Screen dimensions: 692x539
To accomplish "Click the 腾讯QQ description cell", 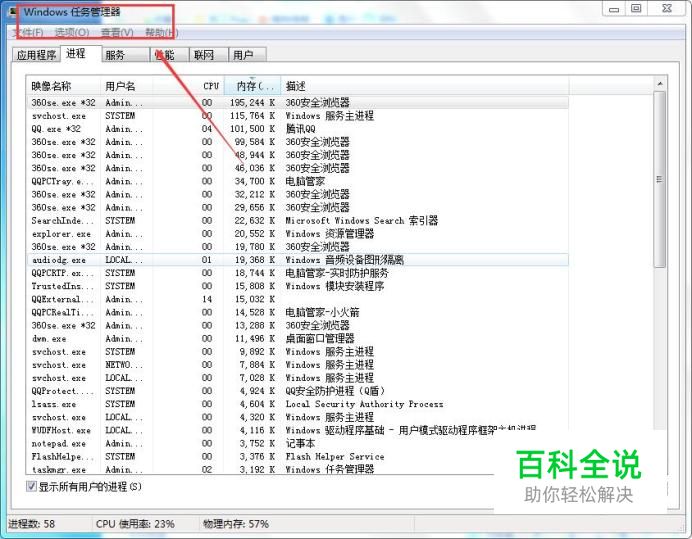I will tap(301, 128).
